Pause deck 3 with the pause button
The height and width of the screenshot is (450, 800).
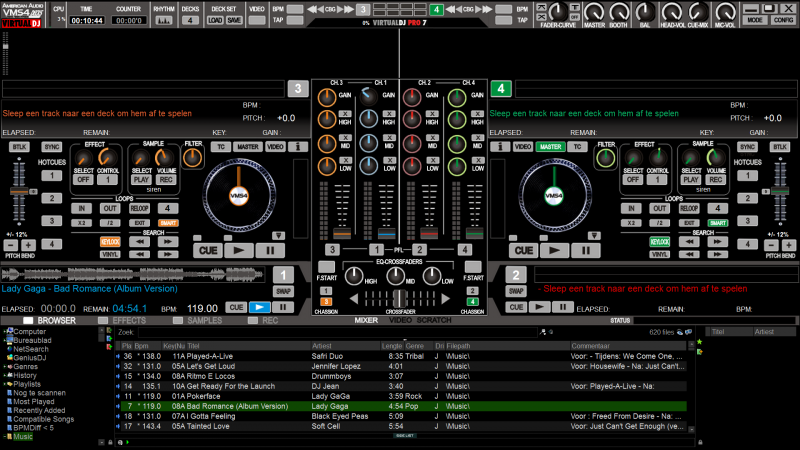pyautogui.click(x=270, y=251)
